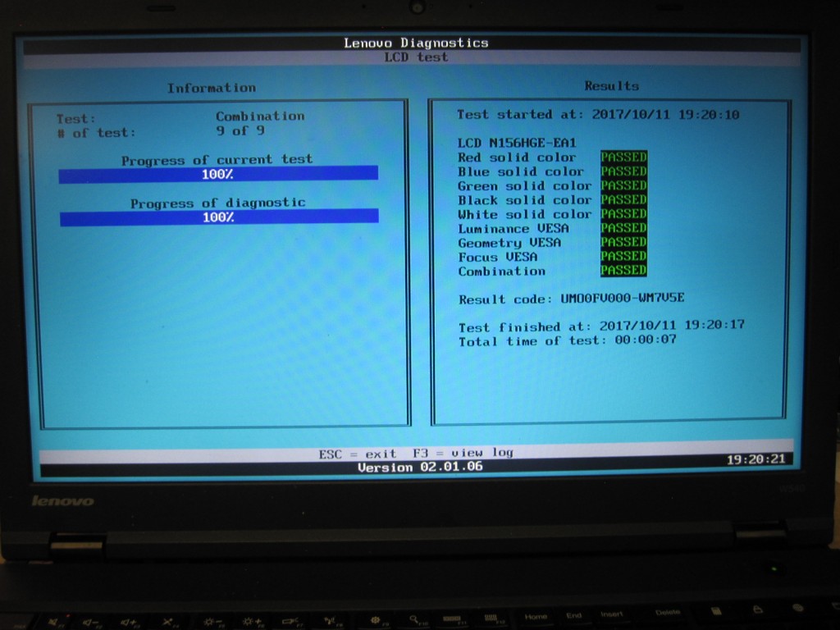
Task: Select the 'Red solid color' test row
Action: click(552, 157)
